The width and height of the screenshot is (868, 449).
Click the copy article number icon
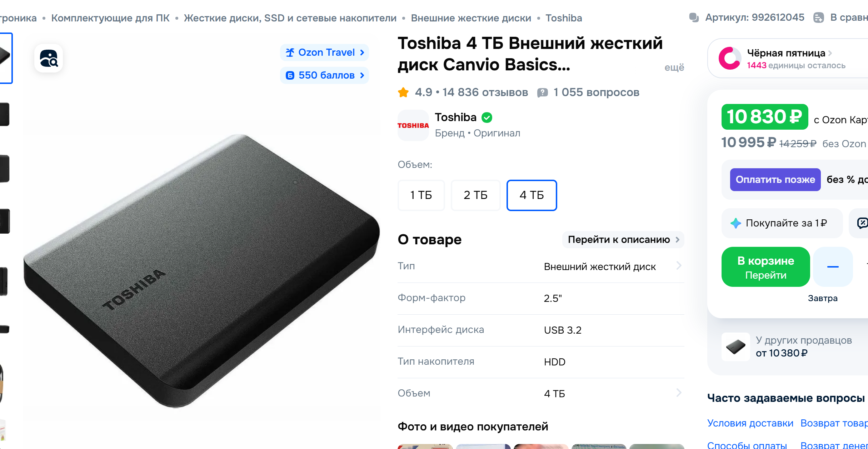tap(694, 18)
